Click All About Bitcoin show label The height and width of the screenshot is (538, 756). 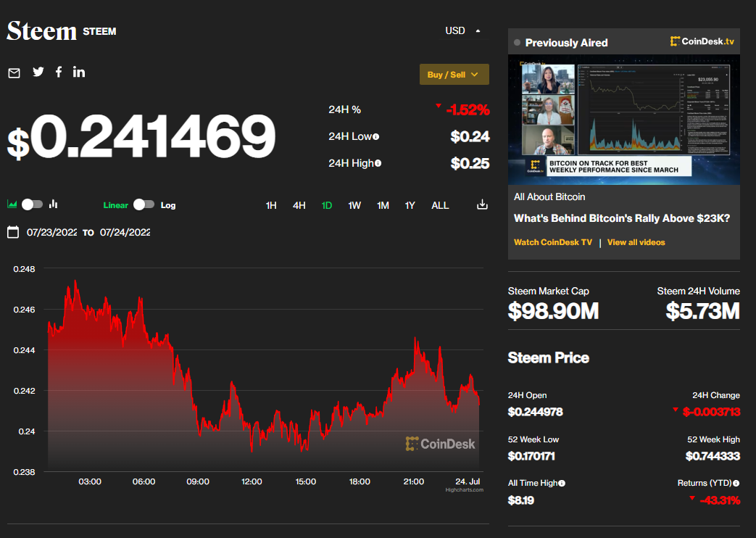click(x=549, y=197)
